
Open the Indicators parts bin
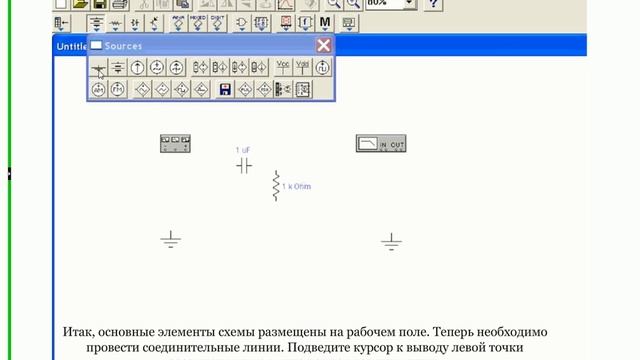[286, 23]
